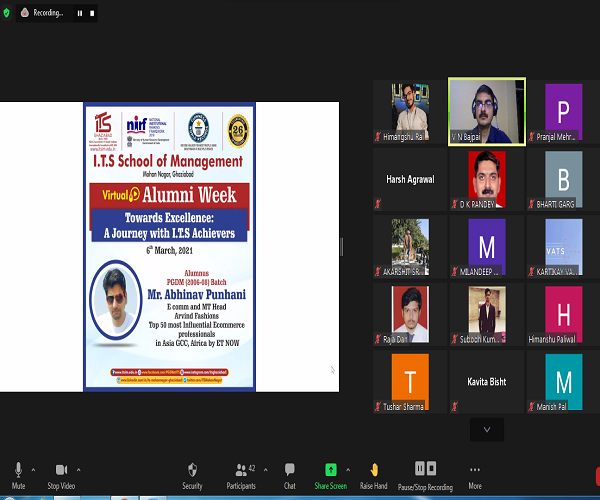Select Manish Pal participant tile
The image size is (600, 500).
563,381
